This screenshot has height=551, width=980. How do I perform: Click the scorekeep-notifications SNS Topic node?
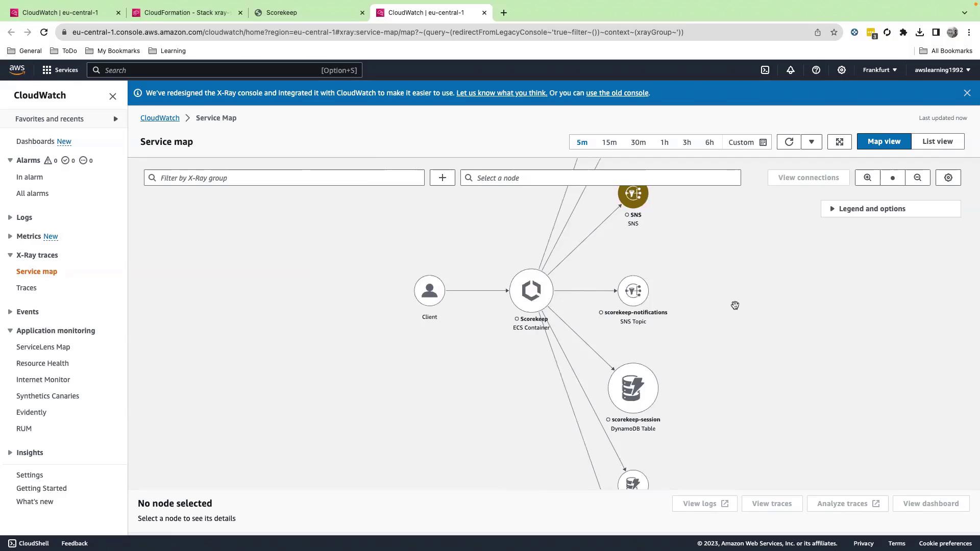pyautogui.click(x=633, y=291)
